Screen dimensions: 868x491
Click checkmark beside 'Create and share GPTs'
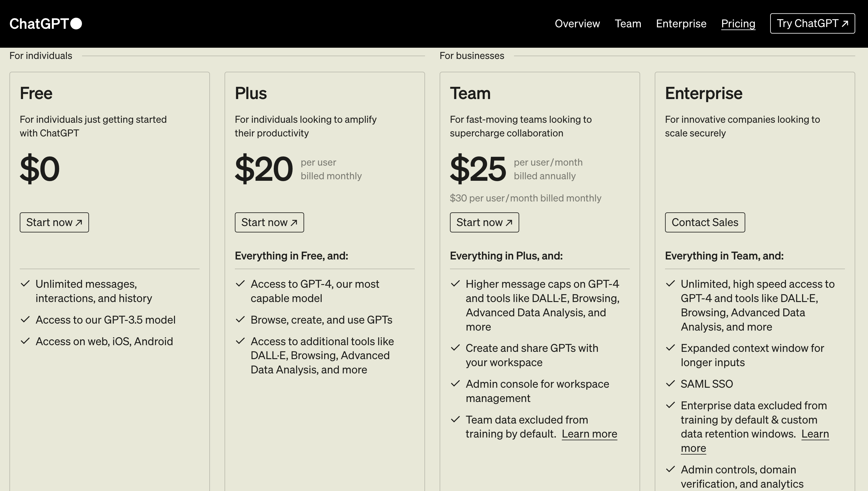pyautogui.click(x=455, y=348)
